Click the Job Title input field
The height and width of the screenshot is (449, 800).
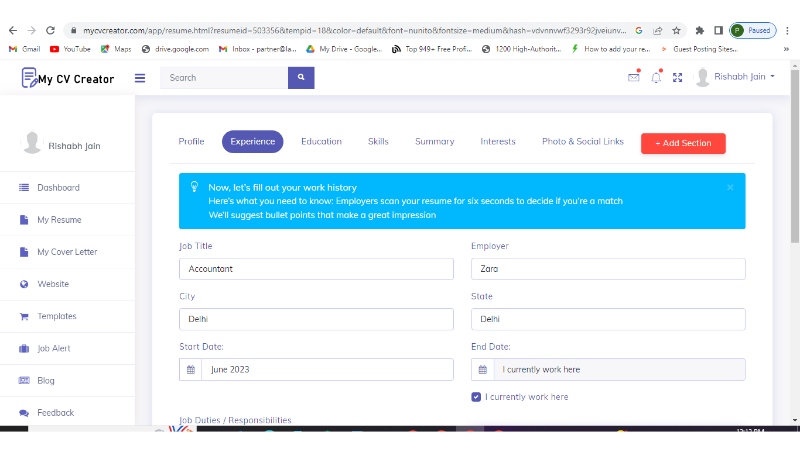tap(316, 269)
